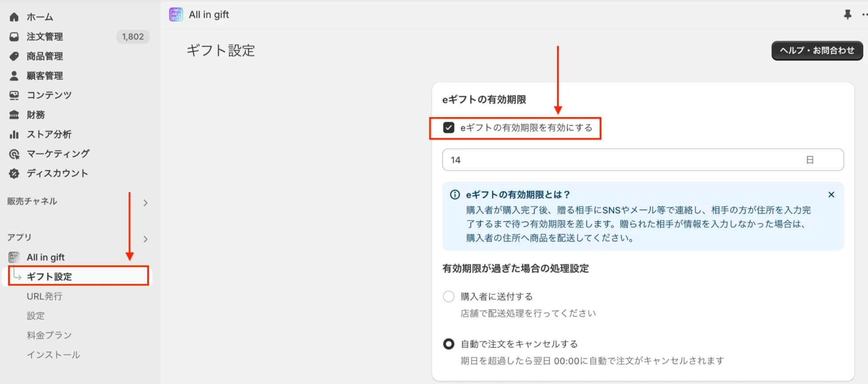The height and width of the screenshot is (384, 868).
Task: Open the URL発行 menu item
Action: [44, 297]
